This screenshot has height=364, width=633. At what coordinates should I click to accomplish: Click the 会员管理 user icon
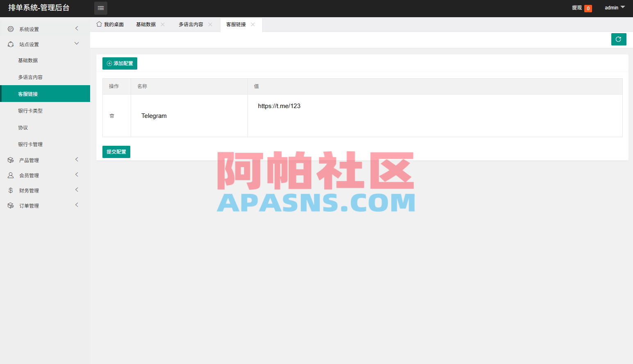(x=11, y=175)
